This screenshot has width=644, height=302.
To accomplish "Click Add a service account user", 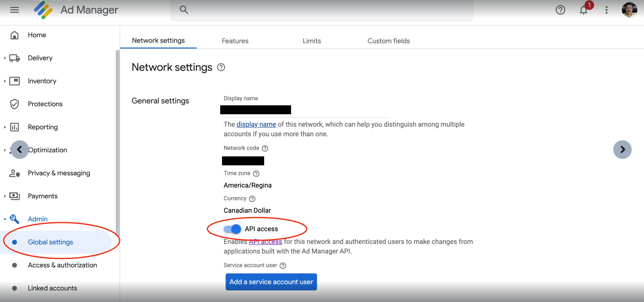I will 271,282.
